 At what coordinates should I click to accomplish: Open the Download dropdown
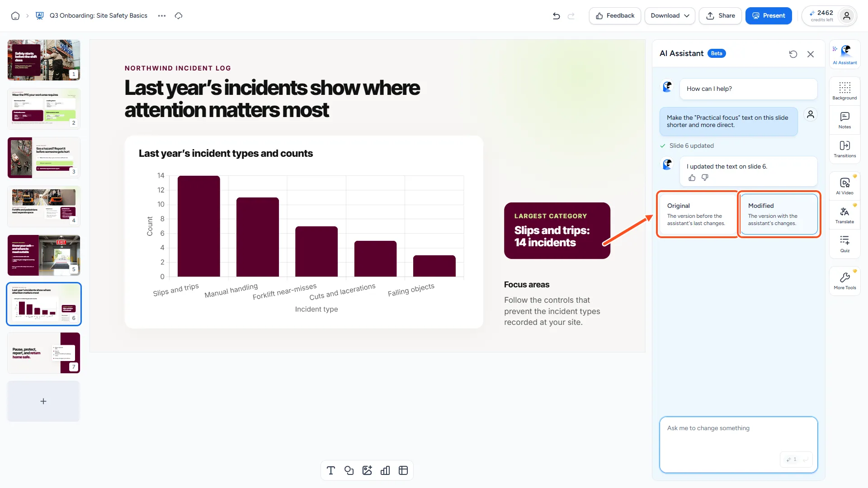(670, 16)
